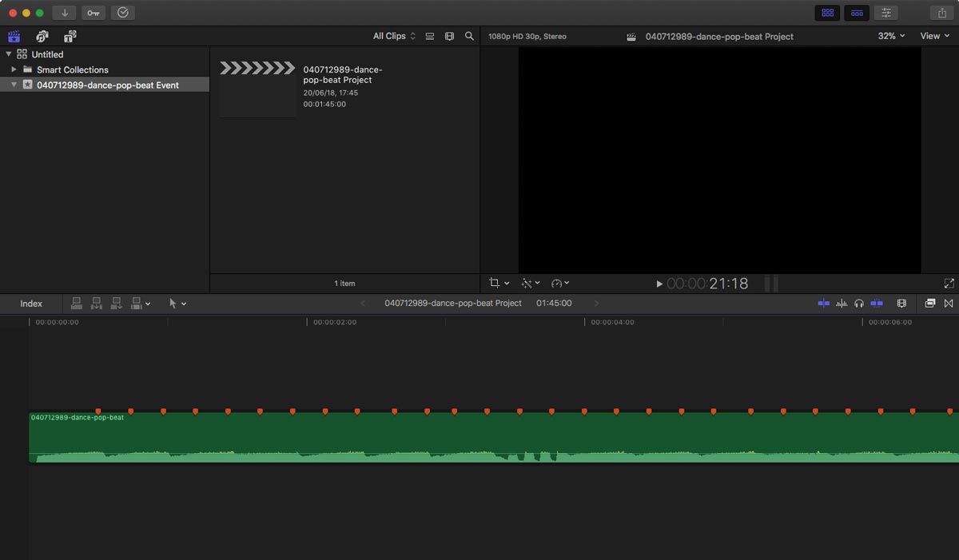Viewport: 959px width, 560px height.
Task: Select the dance-pop-beat Project thumbnail
Action: coord(257,89)
